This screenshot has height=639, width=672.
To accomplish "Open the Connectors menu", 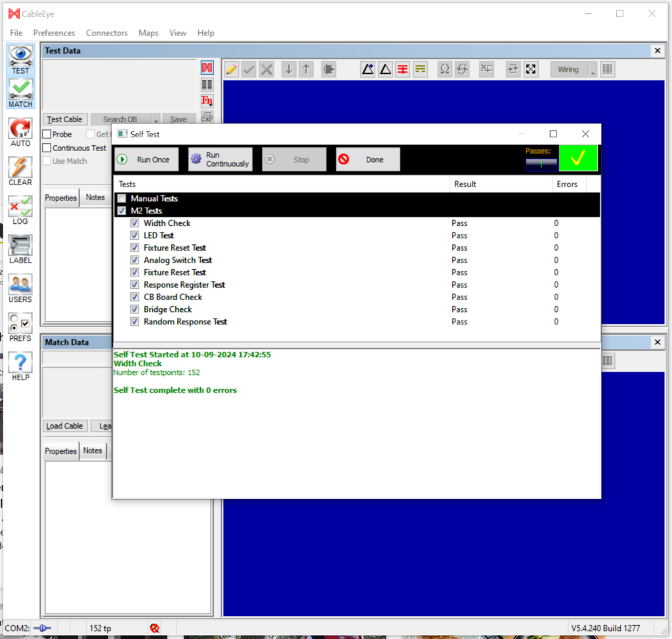I will click(x=107, y=33).
